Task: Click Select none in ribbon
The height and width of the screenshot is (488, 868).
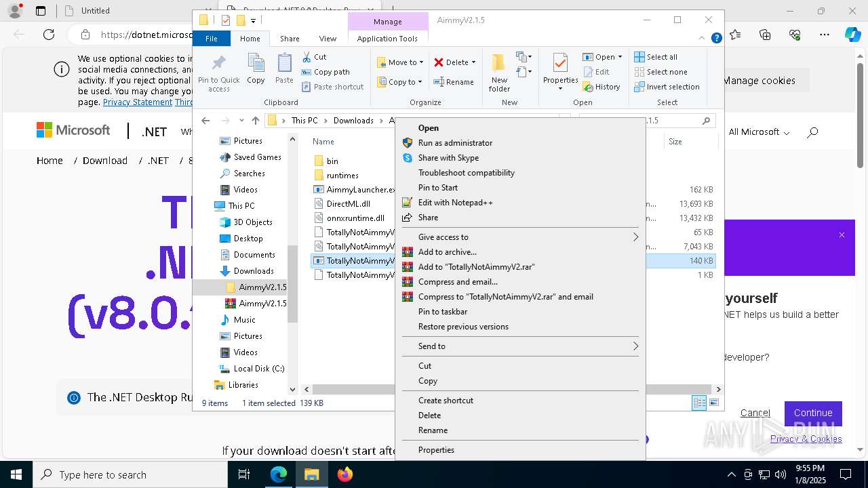Action: (660, 72)
